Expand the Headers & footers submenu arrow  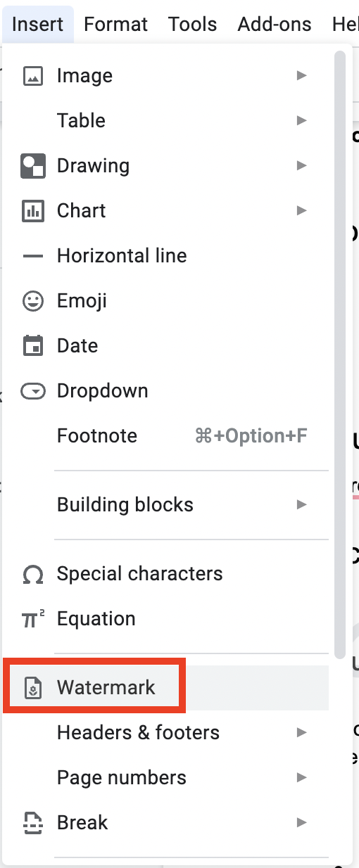(x=302, y=733)
